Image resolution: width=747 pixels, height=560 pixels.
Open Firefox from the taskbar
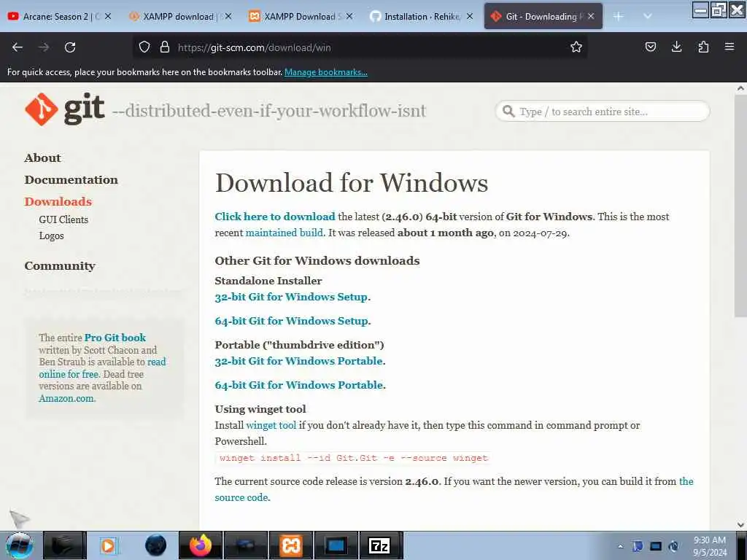[x=201, y=545]
